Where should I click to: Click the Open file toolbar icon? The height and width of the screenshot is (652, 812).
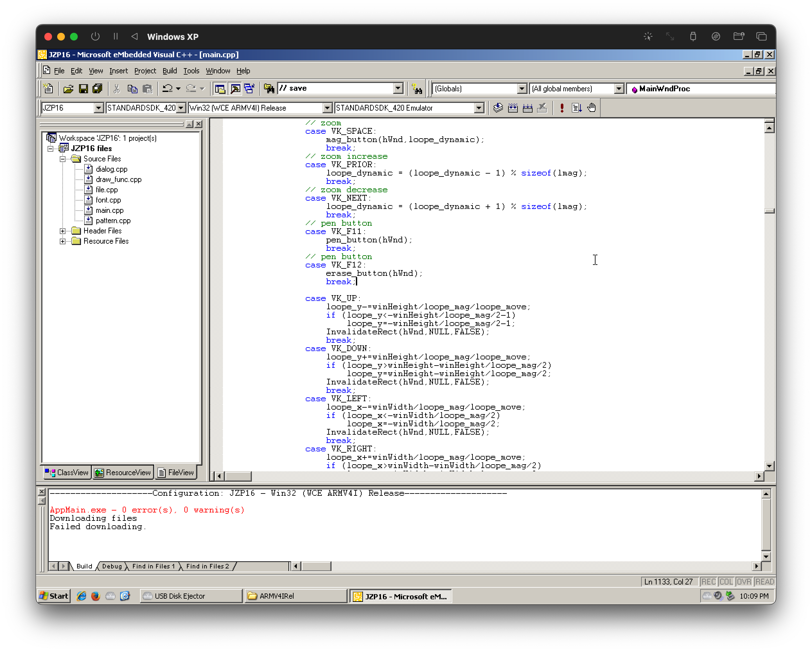(68, 88)
